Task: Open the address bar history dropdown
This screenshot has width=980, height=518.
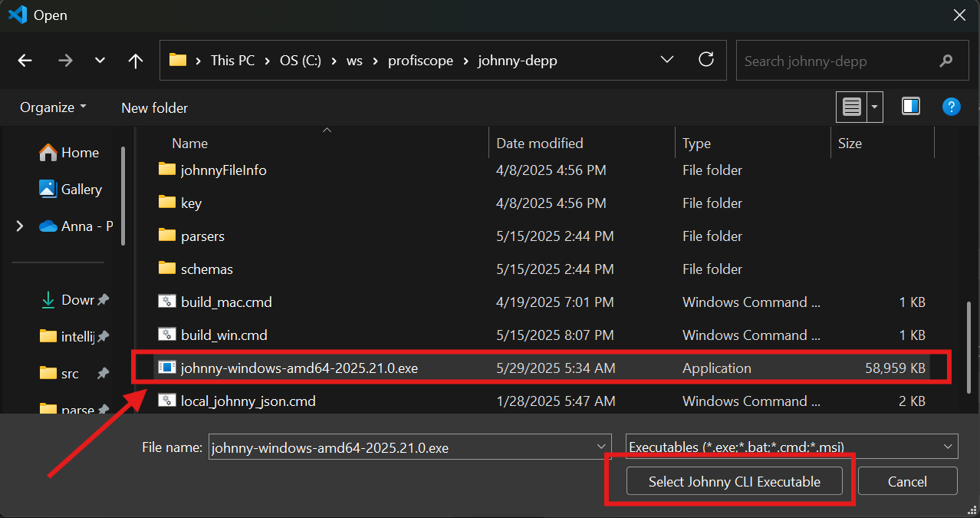Action: point(667,60)
